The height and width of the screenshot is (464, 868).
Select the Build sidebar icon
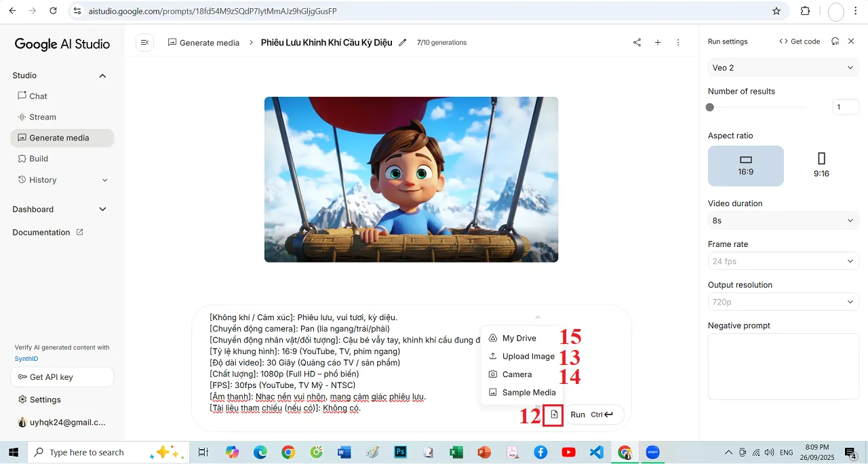click(x=23, y=159)
